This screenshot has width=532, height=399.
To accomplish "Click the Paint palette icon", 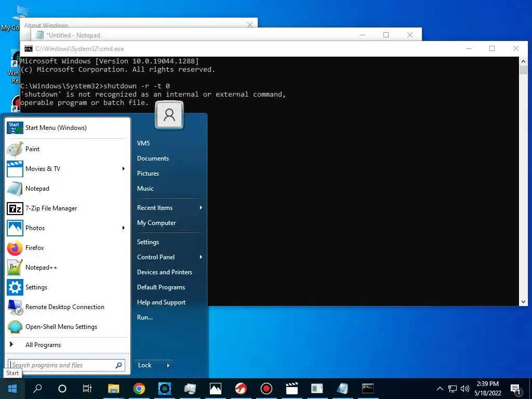I will [x=15, y=149].
